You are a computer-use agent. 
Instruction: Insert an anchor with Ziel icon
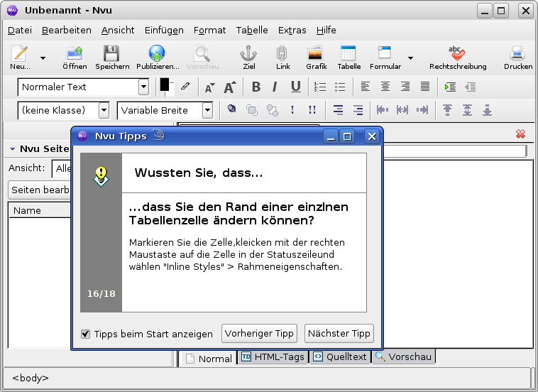click(x=248, y=57)
